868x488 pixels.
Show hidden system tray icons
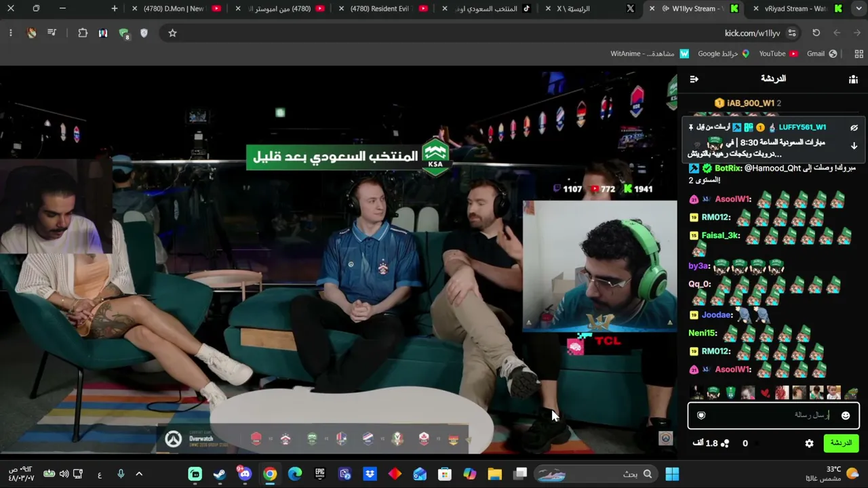(139, 474)
